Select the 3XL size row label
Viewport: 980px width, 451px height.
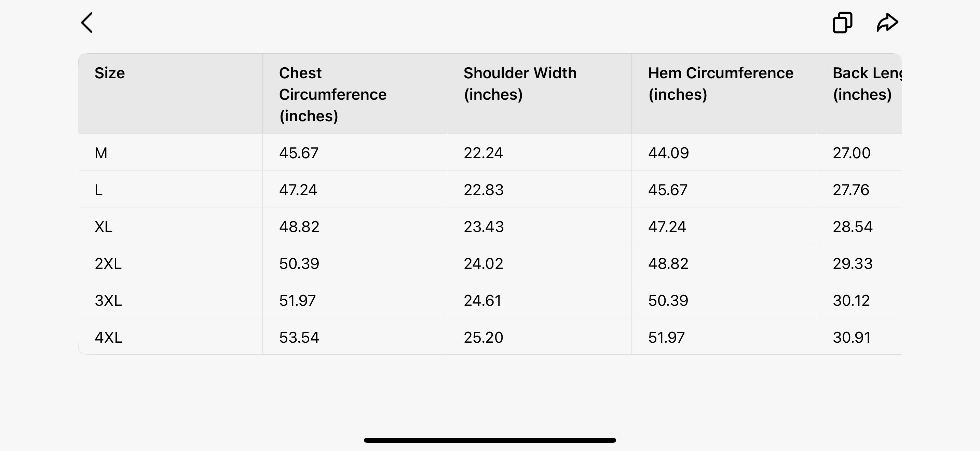coord(108,300)
